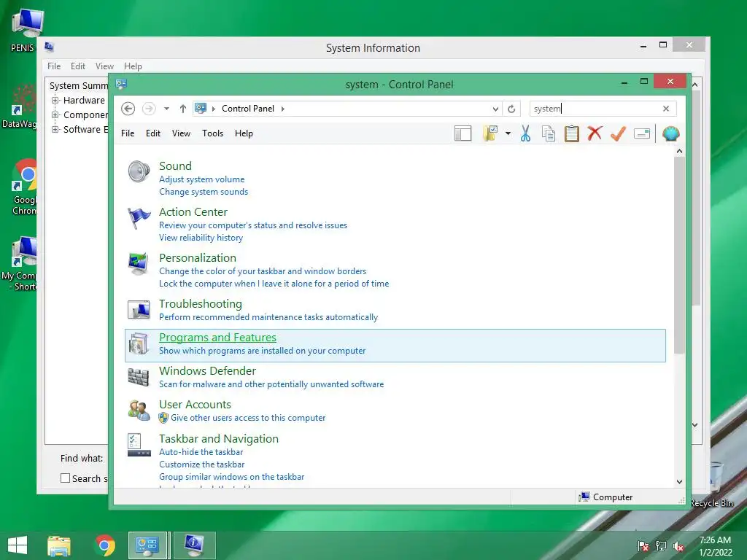Click the Control Panel vertical scrollbar thumb

[679, 254]
